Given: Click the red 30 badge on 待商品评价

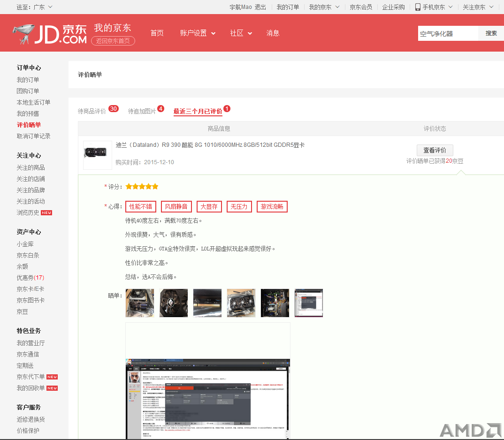Looking at the screenshot, I should click(x=114, y=109).
